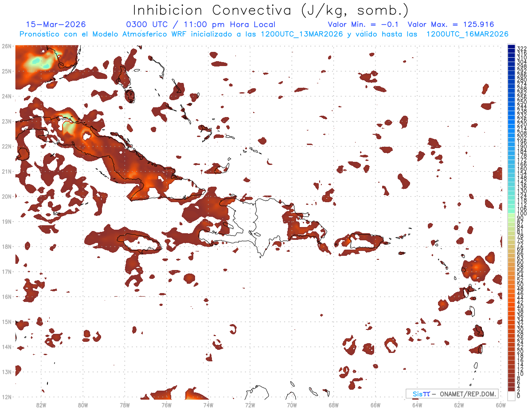Click the date "15-Mar-2026"
This screenshot has width=532, height=411.
[x=56, y=24]
